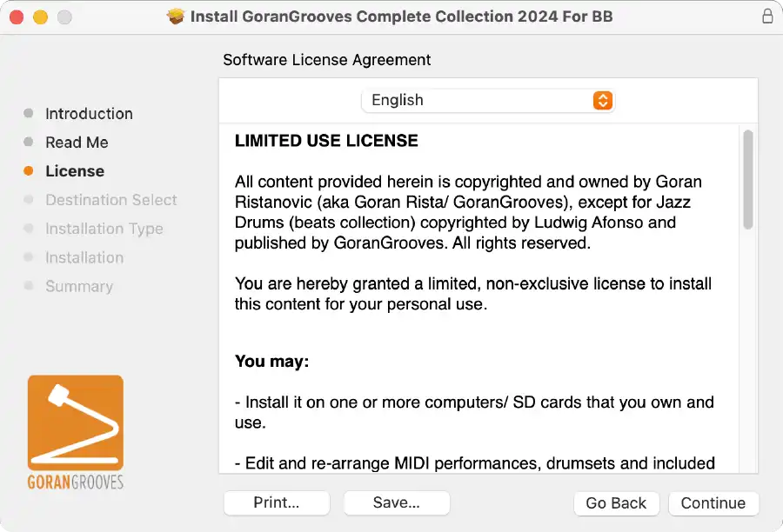
Task: Select the Destination Select step
Action: [x=110, y=200]
